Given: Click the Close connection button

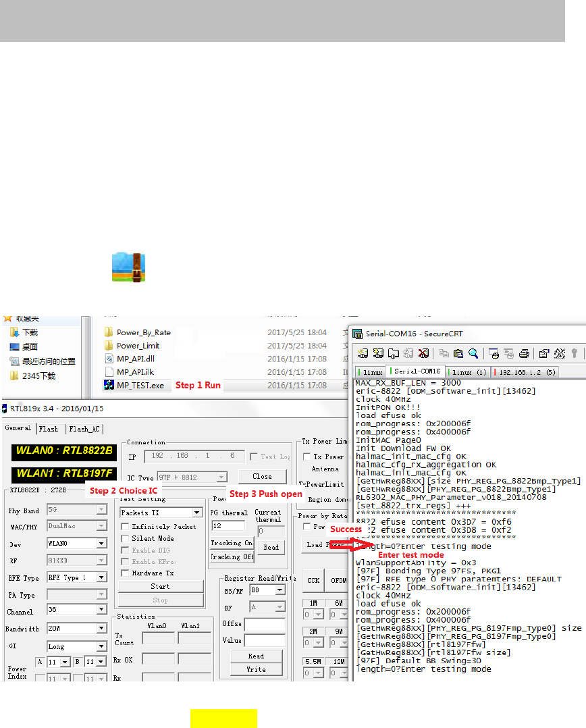Looking at the screenshot, I should tap(262, 476).
